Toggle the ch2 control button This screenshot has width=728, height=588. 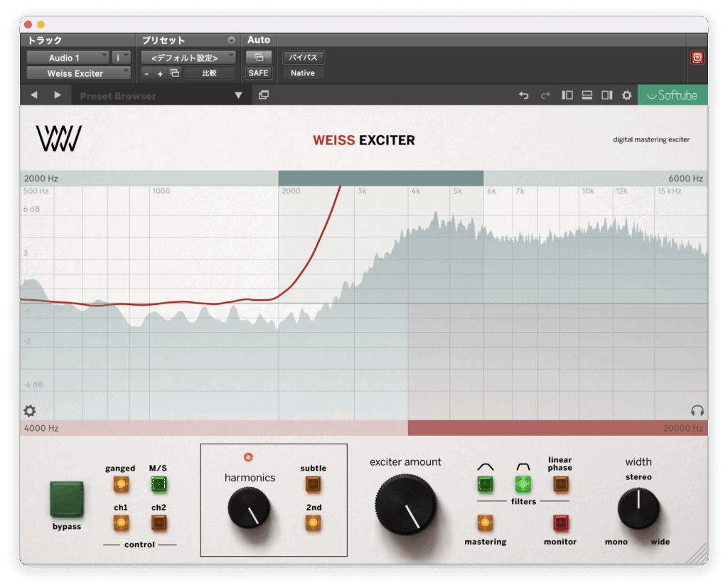point(159,523)
